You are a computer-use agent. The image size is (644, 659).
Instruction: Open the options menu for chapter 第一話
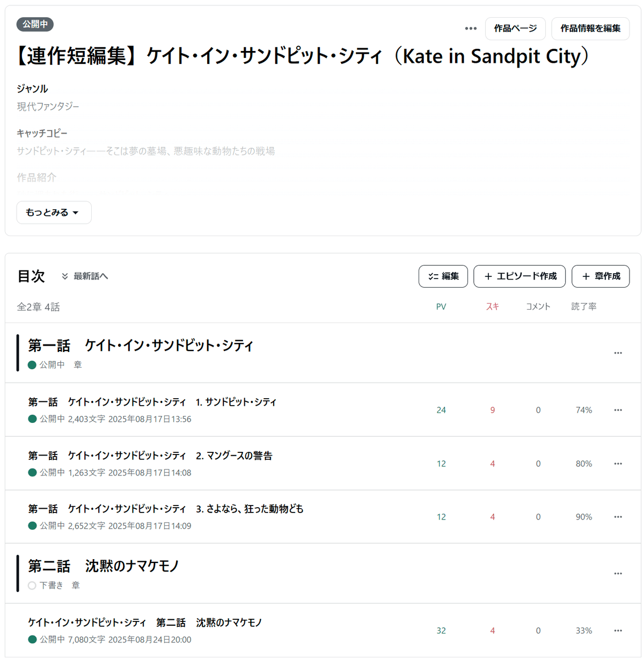[x=618, y=353]
